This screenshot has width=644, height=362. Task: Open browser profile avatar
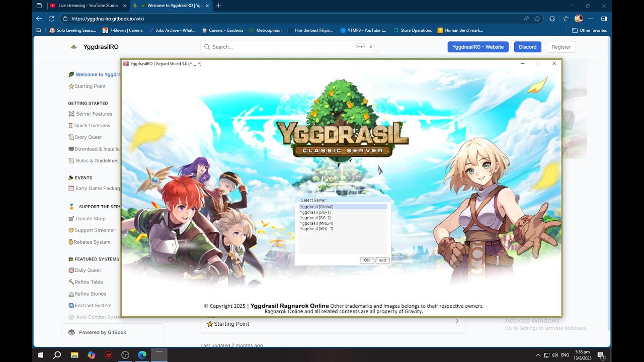point(579,19)
